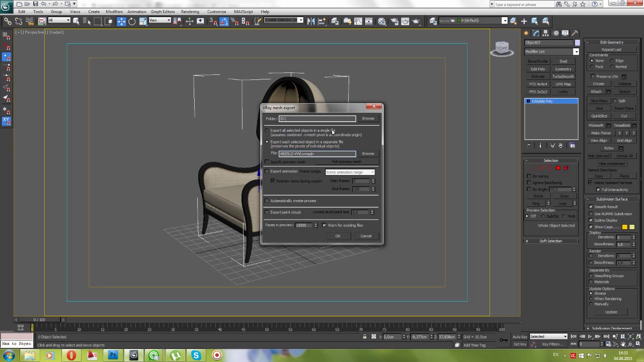This screenshot has width=644, height=362.
Task: Select Export all selected objects in a single file
Action: pyautogui.click(x=267, y=130)
